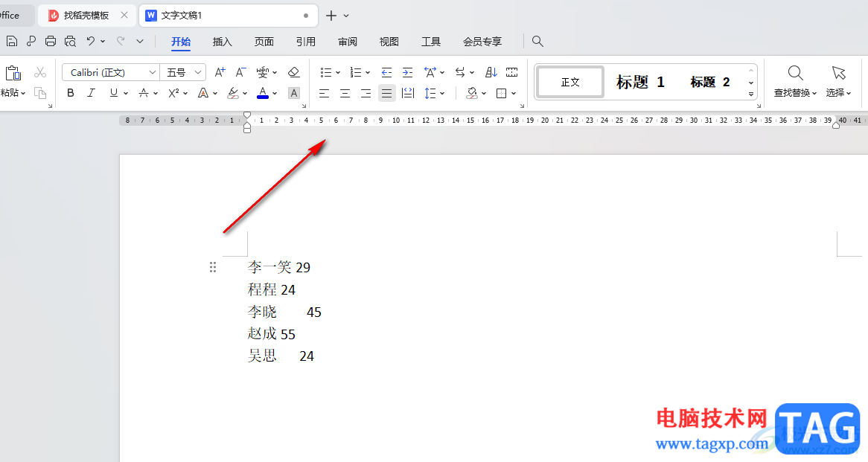The width and height of the screenshot is (868, 462).
Task: Open Print Preview icon
Action: (x=70, y=41)
